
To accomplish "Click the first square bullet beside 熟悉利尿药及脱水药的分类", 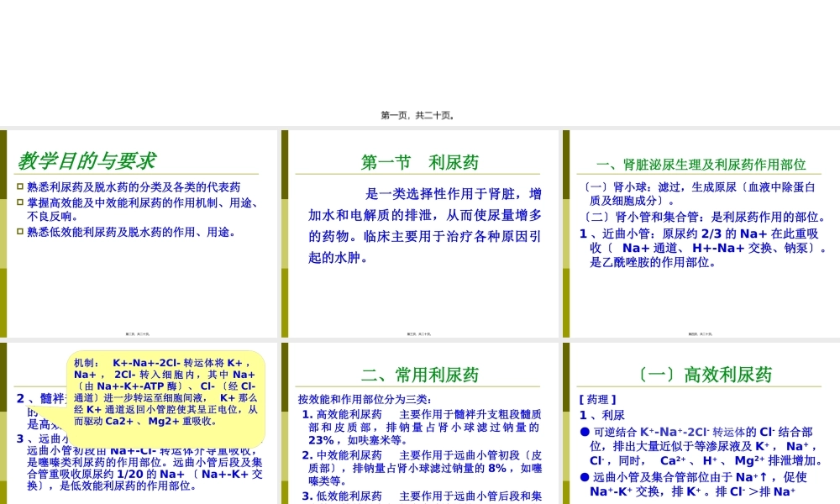I will pyautogui.click(x=21, y=187).
